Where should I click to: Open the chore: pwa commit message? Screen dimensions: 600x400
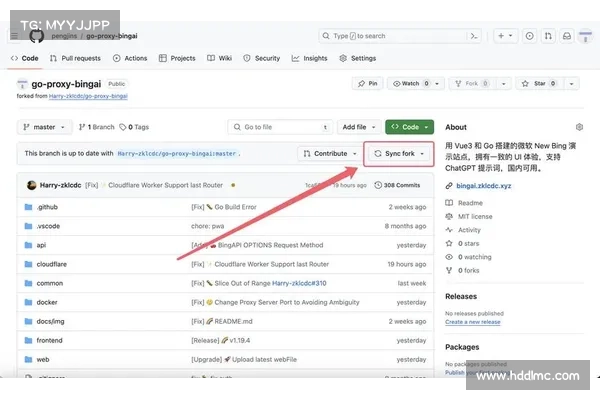pyautogui.click(x=208, y=226)
